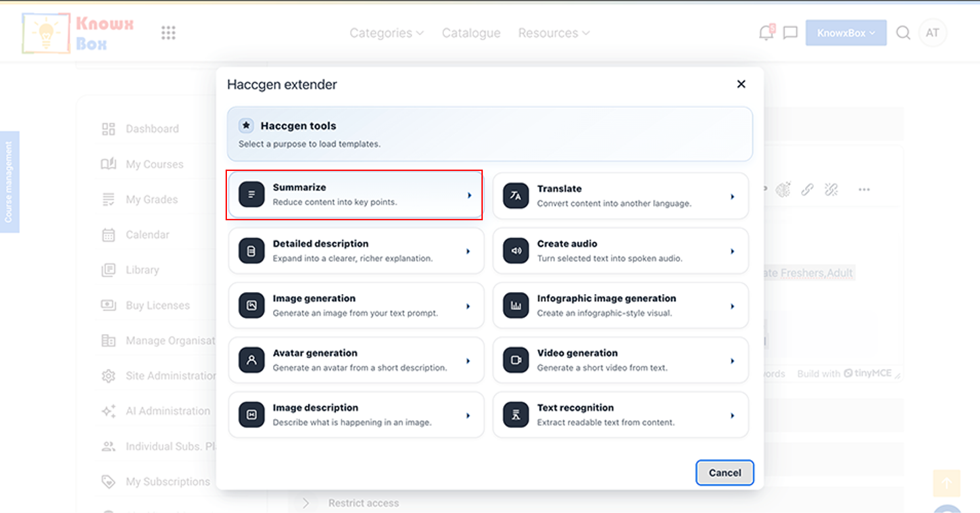Click the Summarize lines icon
980x513 pixels.
[251, 195]
